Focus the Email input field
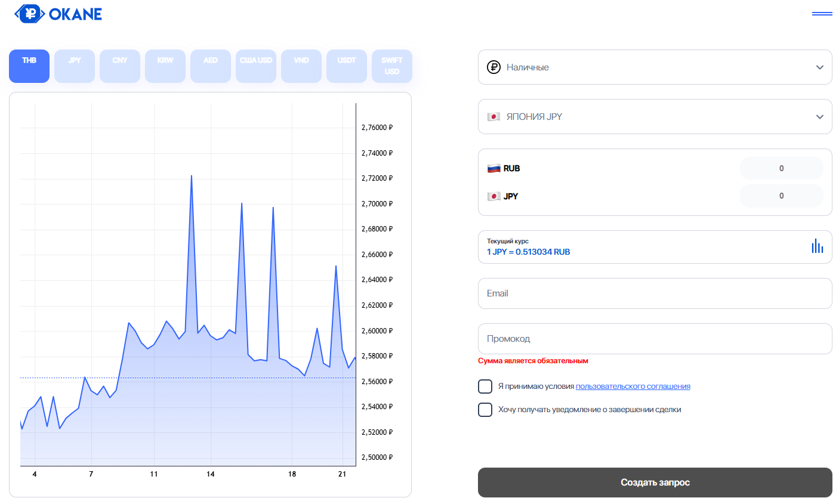 655,293
